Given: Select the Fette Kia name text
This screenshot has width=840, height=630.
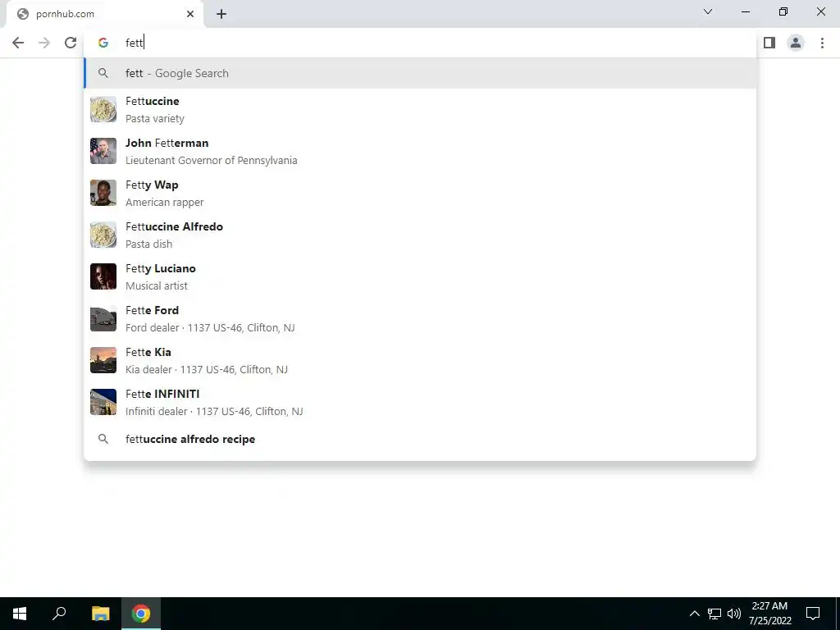Looking at the screenshot, I should pos(148,352).
